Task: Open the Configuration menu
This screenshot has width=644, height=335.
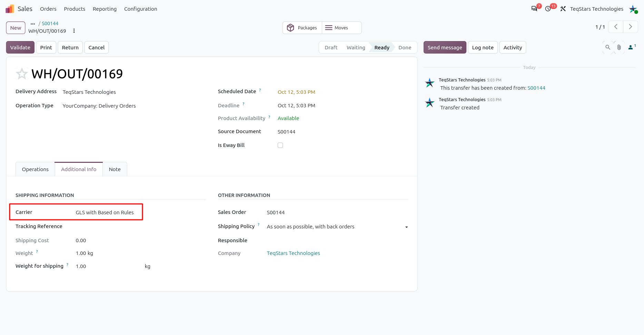Action: tap(141, 9)
